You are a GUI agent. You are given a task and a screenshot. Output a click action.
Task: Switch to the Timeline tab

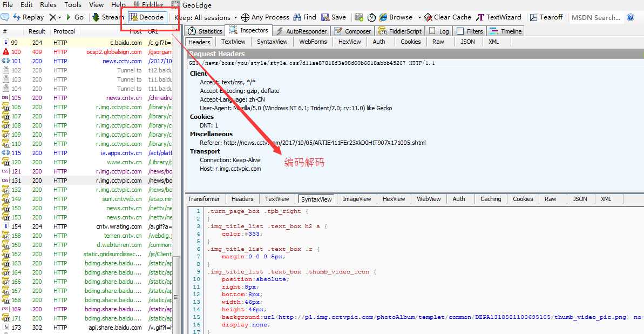pyautogui.click(x=506, y=31)
